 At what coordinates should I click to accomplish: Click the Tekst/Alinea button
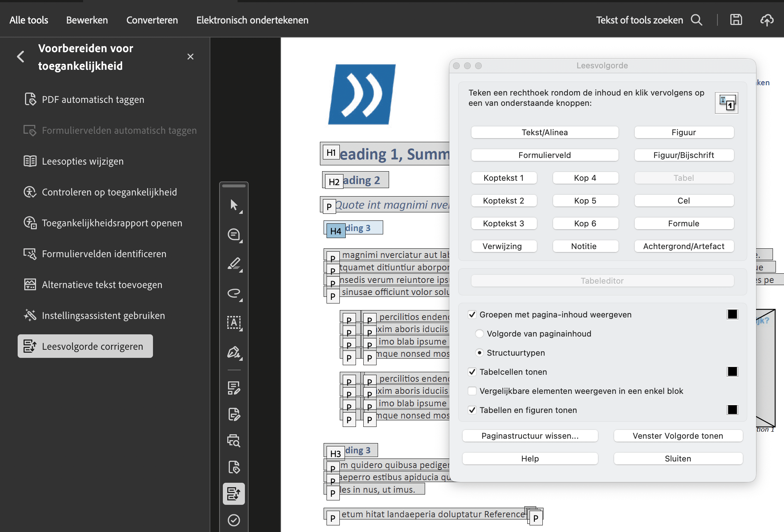coord(545,132)
